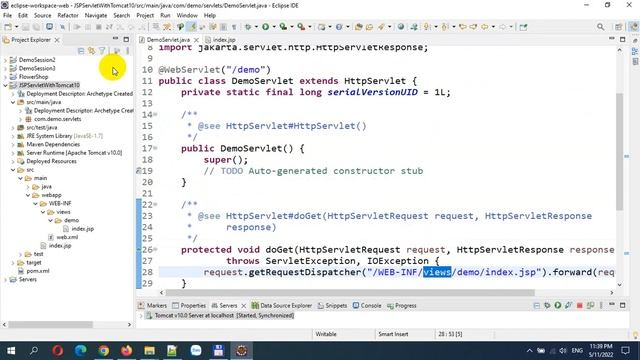Click the editor vertical scrollbar thumb
Image resolution: width=640 pixels, height=360 pixels.
[619, 151]
